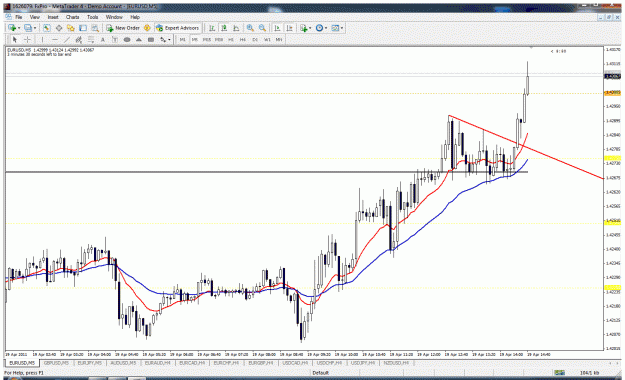
Task: Toggle the Auto Scroll chart icon
Action: [277, 28]
